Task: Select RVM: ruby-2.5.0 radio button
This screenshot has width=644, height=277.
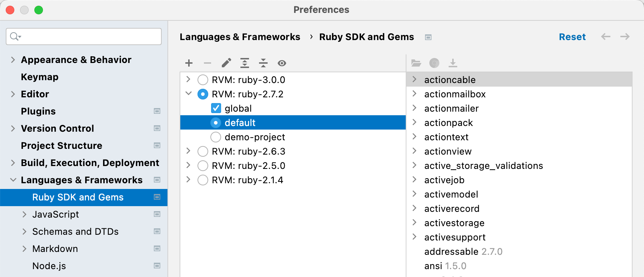Action: pyautogui.click(x=203, y=166)
